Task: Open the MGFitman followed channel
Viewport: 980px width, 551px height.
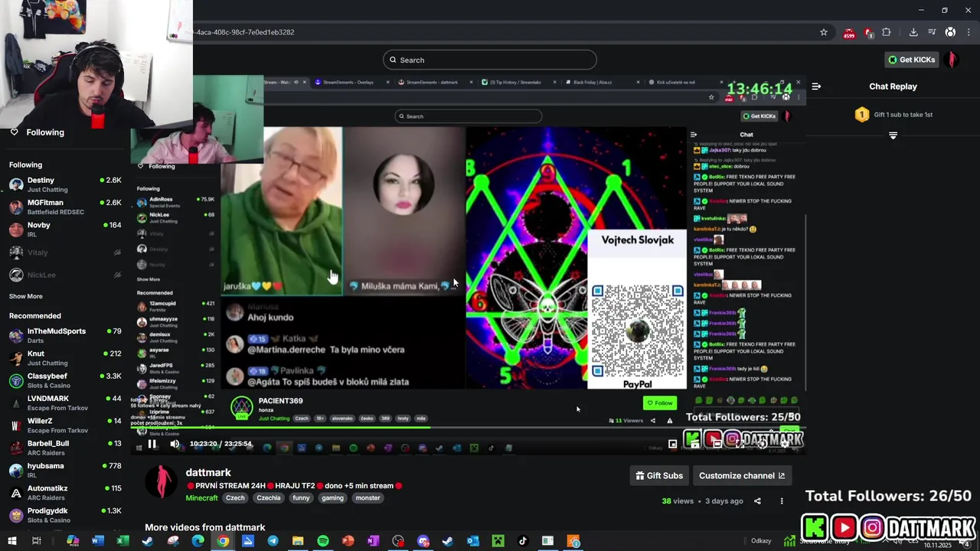Action: coord(65,207)
